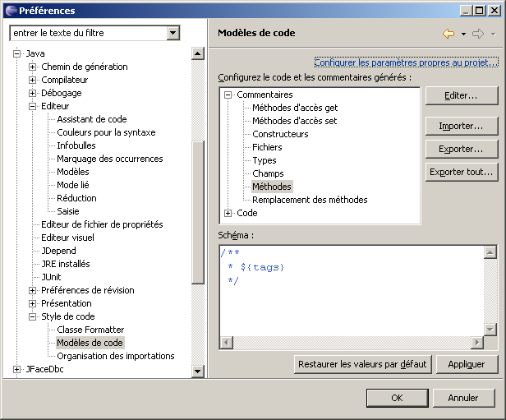Click the back navigation arrow icon
The height and width of the screenshot is (420, 506).
tap(448, 34)
